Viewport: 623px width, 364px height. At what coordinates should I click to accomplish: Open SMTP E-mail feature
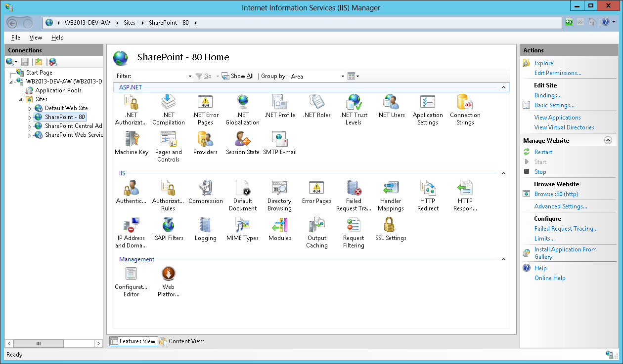(279, 143)
